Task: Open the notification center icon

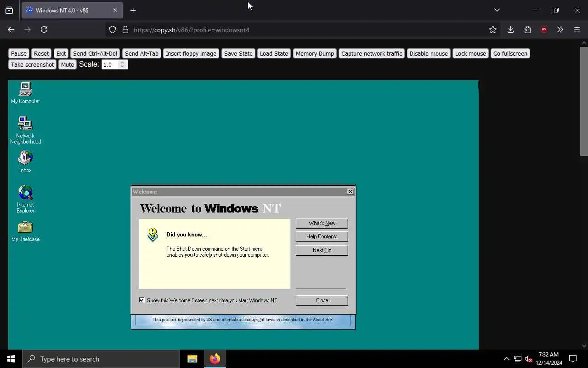Action: pos(573,359)
